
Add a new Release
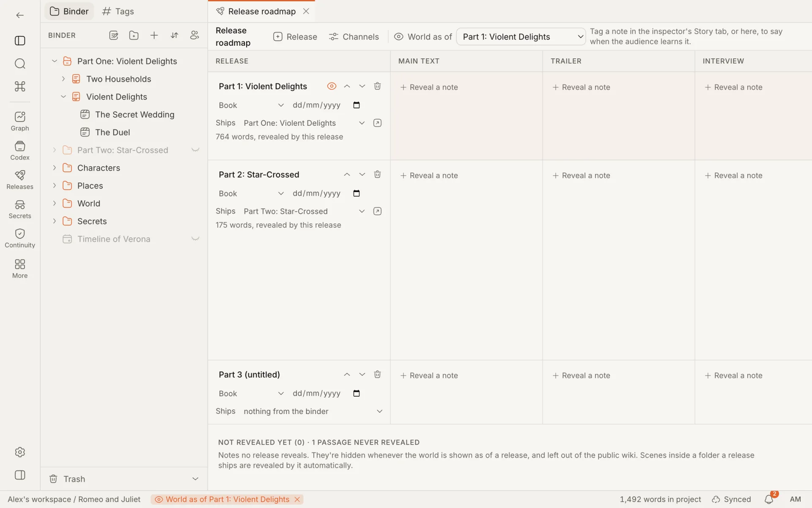(295, 37)
